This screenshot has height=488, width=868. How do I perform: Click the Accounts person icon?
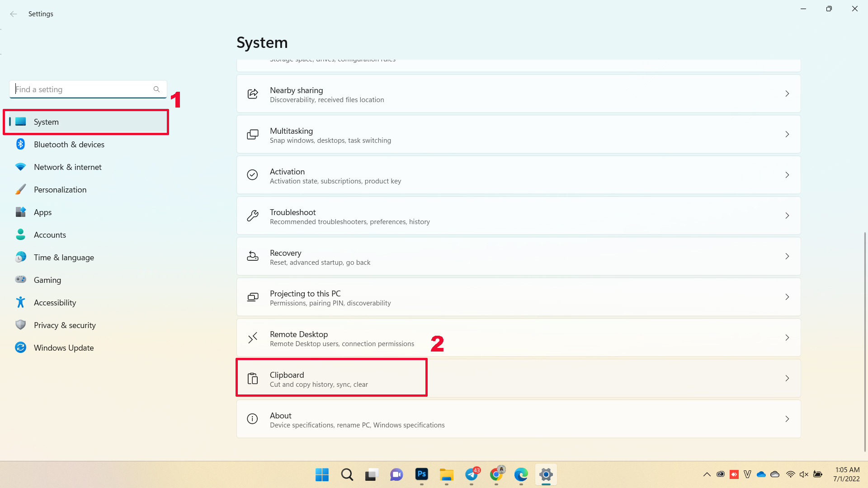[x=20, y=235]
